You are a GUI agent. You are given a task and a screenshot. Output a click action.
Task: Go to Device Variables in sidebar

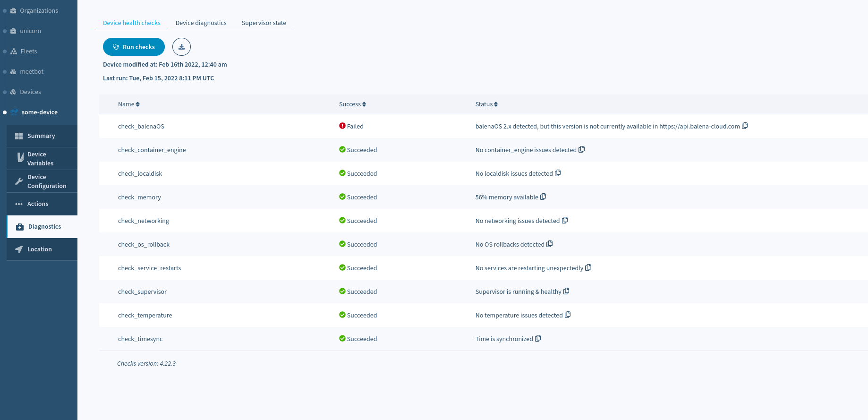[x=40, y=159]
